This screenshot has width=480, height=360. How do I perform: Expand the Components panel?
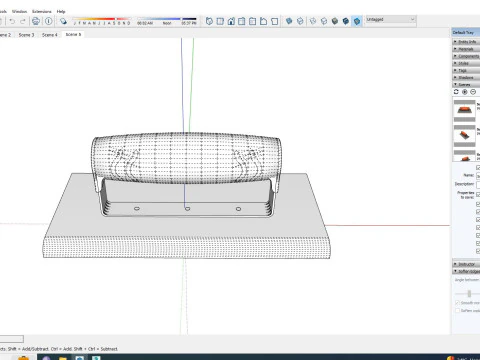466,56
